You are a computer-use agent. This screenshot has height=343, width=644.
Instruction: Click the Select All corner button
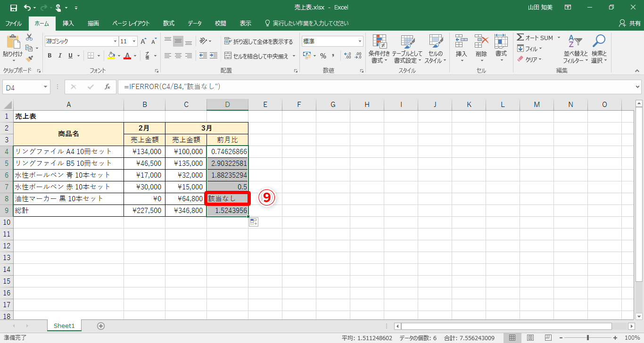[x=7, y=105]
